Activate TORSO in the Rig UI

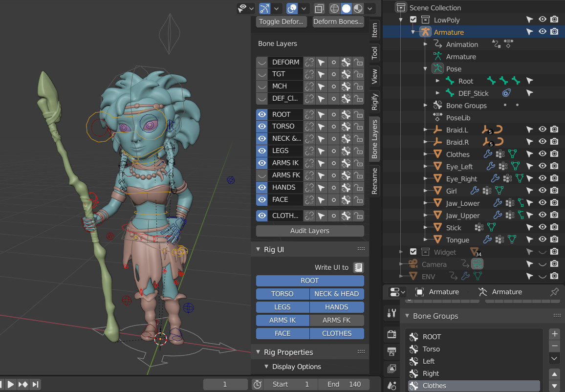click(282, 294)
